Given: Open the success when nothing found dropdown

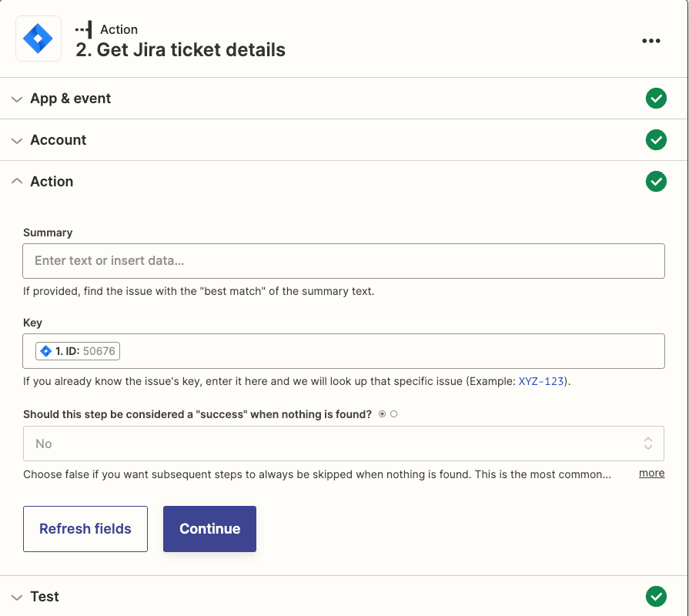Looking at the screenshot, I should (343, 444).
